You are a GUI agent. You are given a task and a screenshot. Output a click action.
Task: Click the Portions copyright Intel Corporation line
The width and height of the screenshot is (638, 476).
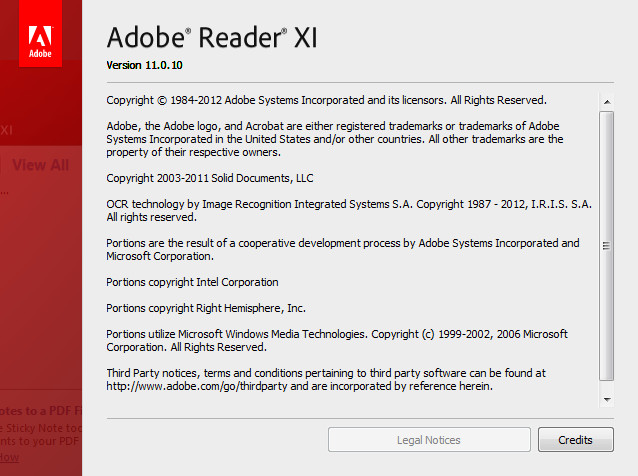click(192, 282)
